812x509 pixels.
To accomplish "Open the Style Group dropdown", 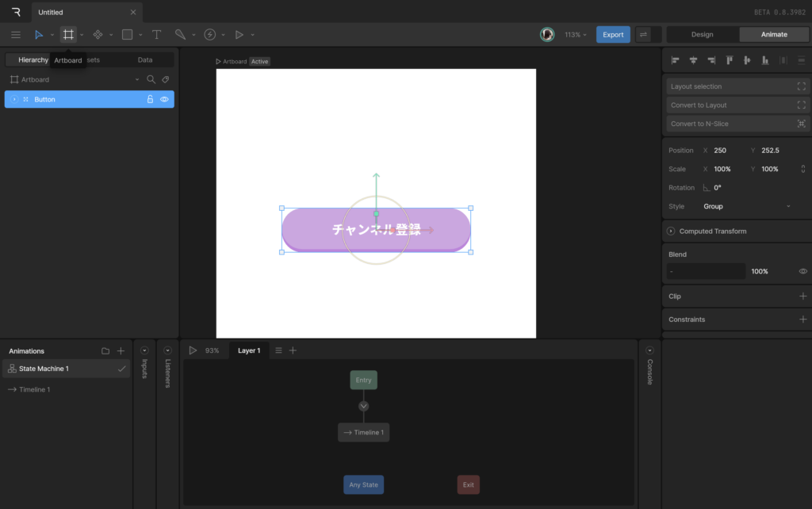I will click(x=746, y=206).
